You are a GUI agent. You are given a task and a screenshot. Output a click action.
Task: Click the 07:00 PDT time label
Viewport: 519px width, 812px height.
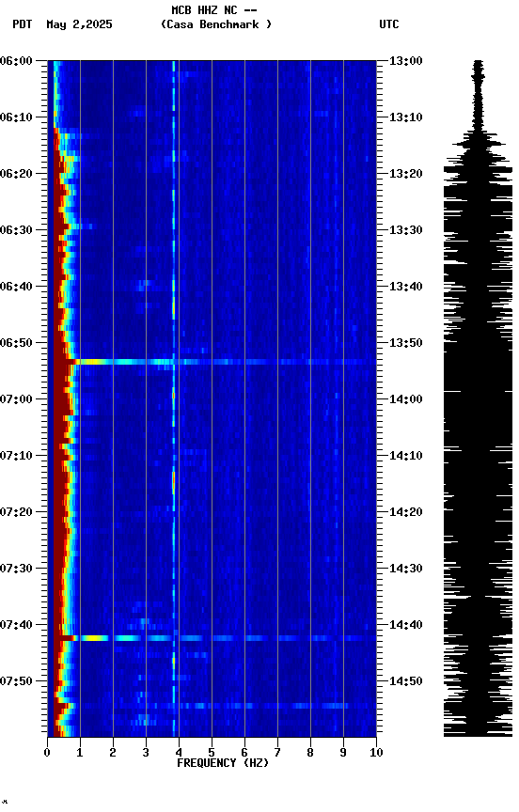click(16, 399)
